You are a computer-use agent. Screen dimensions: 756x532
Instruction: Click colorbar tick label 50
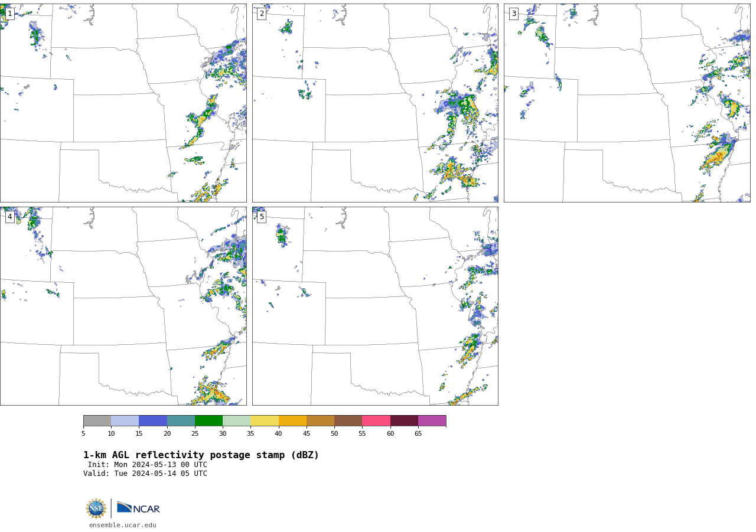pos(334,434)
